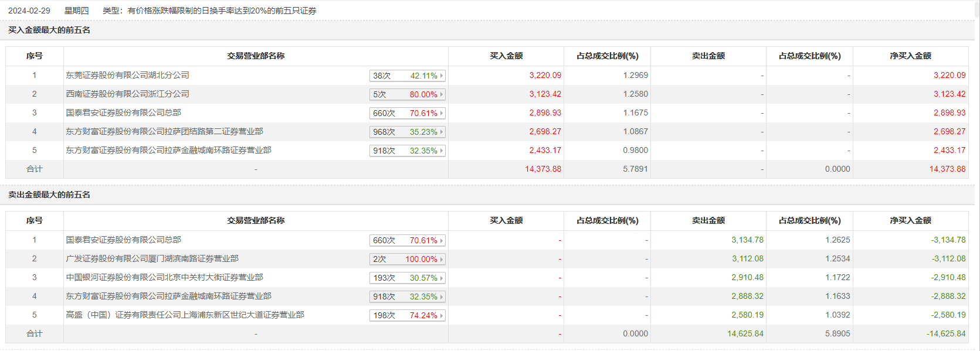Open 东方财富证券拉萨团结路第二证券营业部 link
Viewport: 980px width, 351px height.
164,131
